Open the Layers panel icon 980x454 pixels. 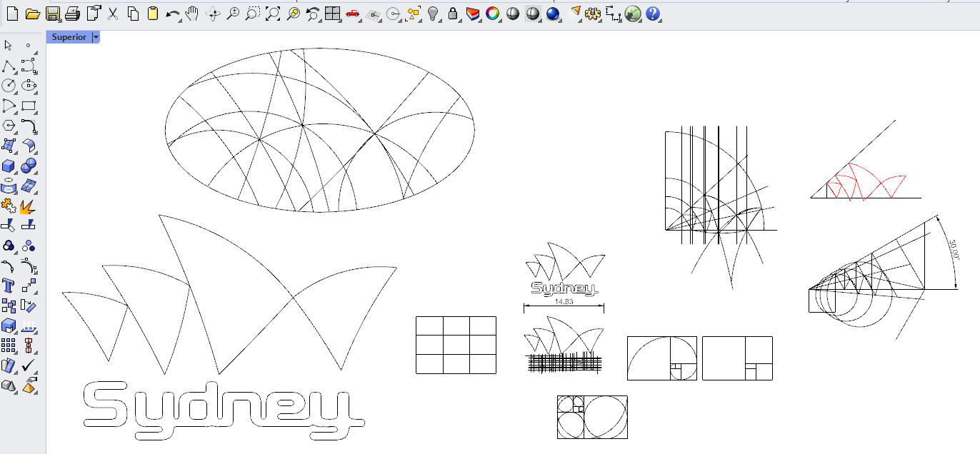(472, 14)
